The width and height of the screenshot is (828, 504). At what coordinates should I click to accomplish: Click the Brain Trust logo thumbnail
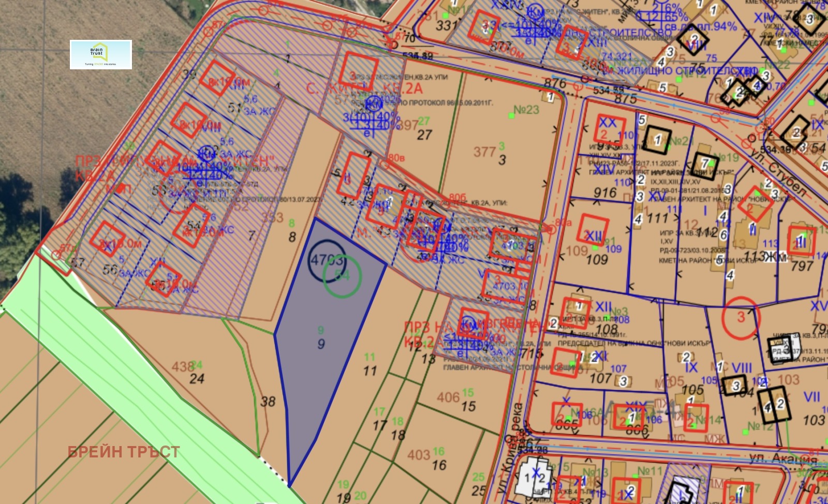(x=101, y=54)
